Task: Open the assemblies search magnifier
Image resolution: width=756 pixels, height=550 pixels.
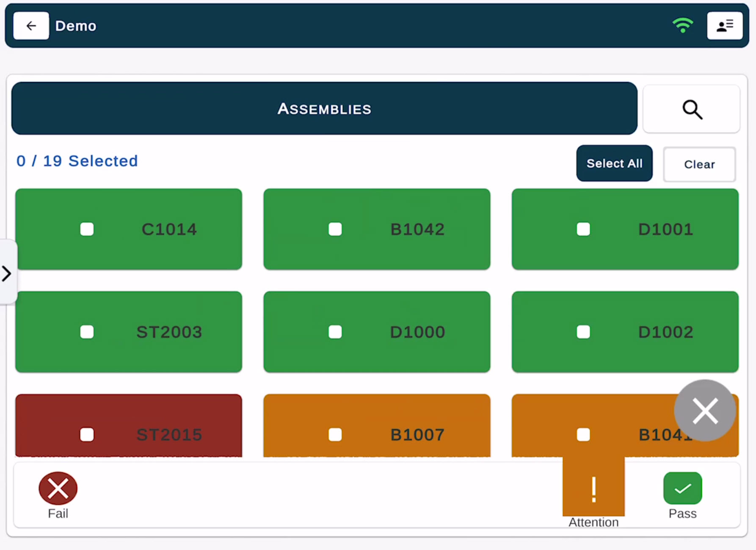Action: coord(692,110)
